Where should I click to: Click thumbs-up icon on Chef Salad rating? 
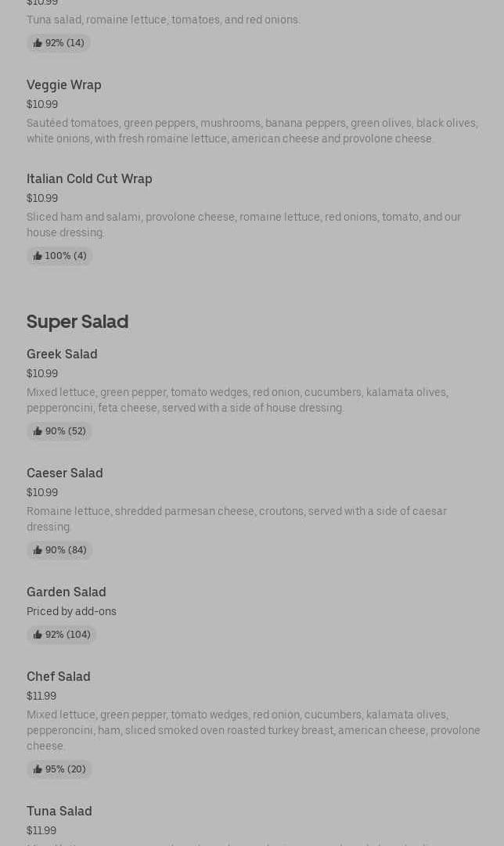click(38, 769)
